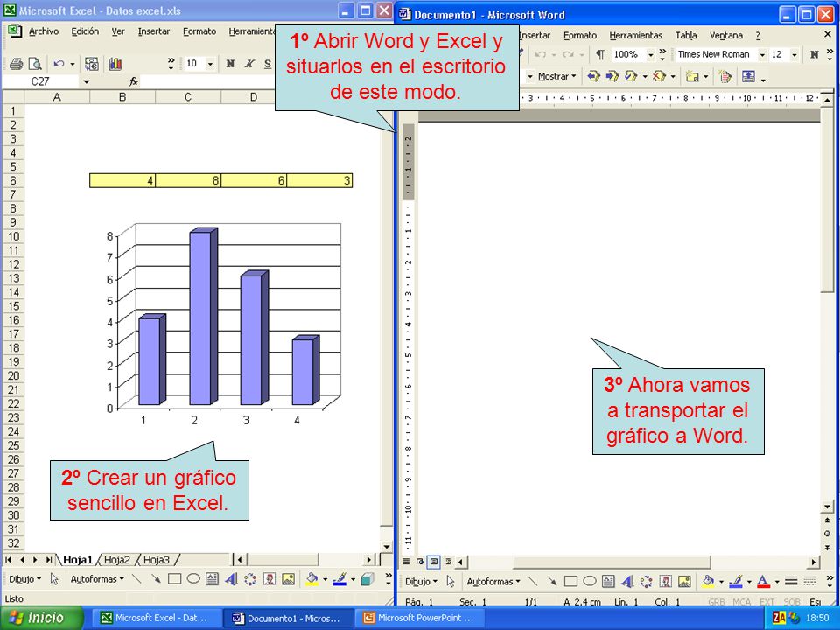840x630 pixels.
Task: Click the Euro conversion icon in Excel
Action: coord(92,64)
